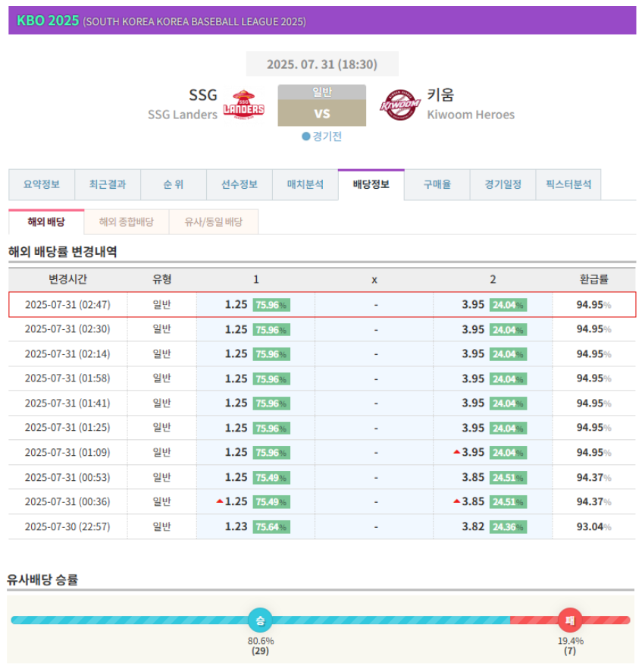
Task: Click the row timestamp 2025-07-31 (01:09)
Action: coord(67,453)
